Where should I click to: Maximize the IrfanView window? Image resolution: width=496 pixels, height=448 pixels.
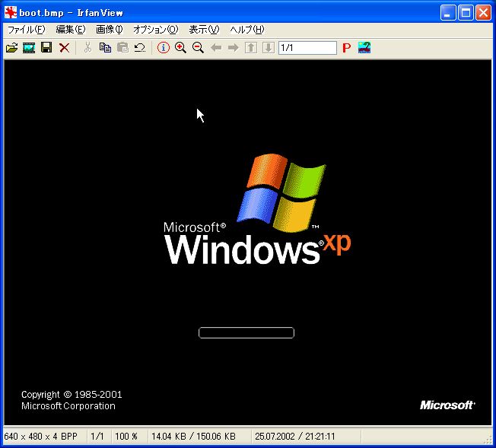coord(466,13)
